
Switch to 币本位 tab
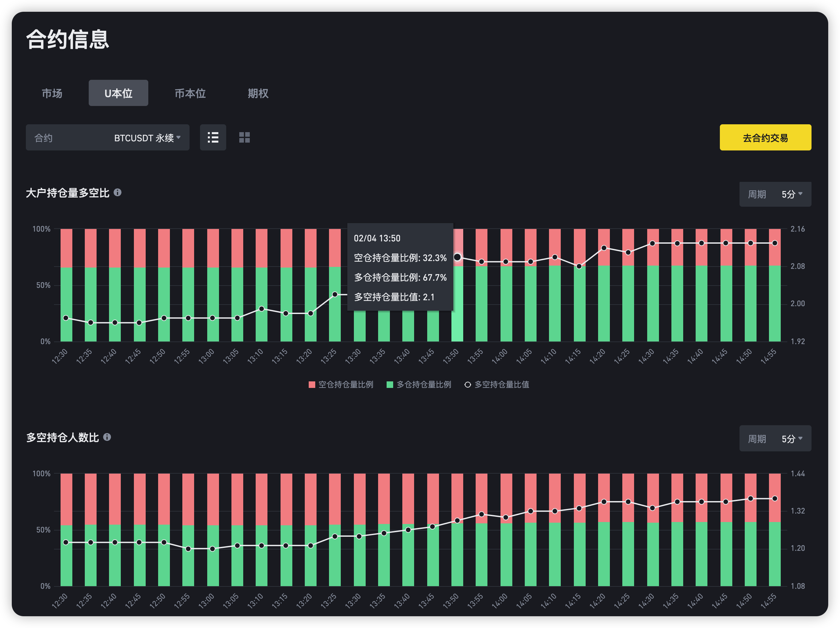pos(190,93)
